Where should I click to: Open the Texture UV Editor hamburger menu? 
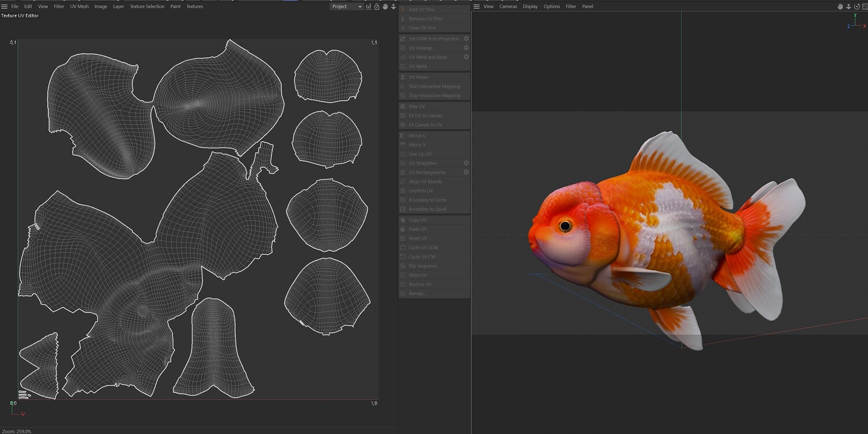pyautogui.click(x=5, y=6)
